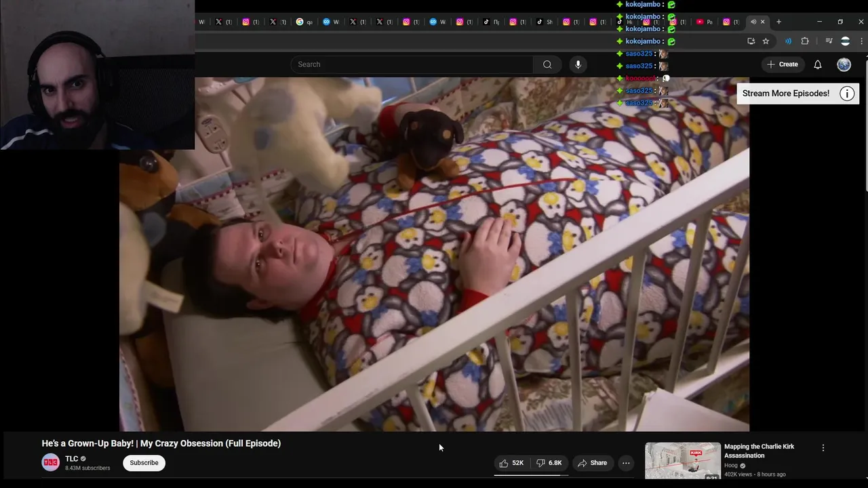Viewport: 868px width, 488px height.
Task: Open more actions menu beside Share
Action: coord(626,463)
